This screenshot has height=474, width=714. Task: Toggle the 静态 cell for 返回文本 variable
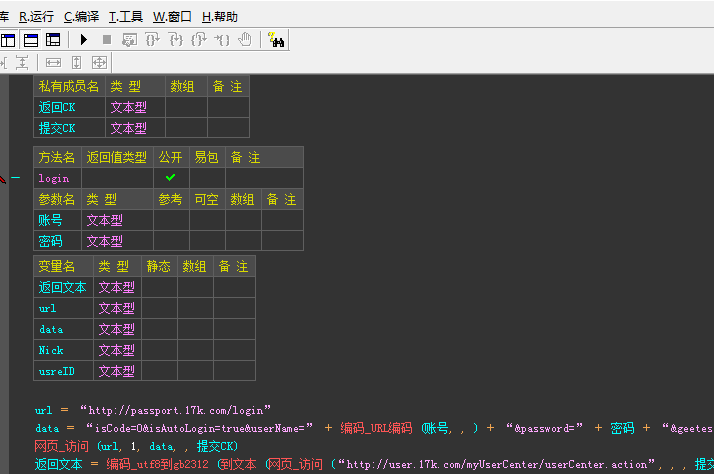[159, 287]
